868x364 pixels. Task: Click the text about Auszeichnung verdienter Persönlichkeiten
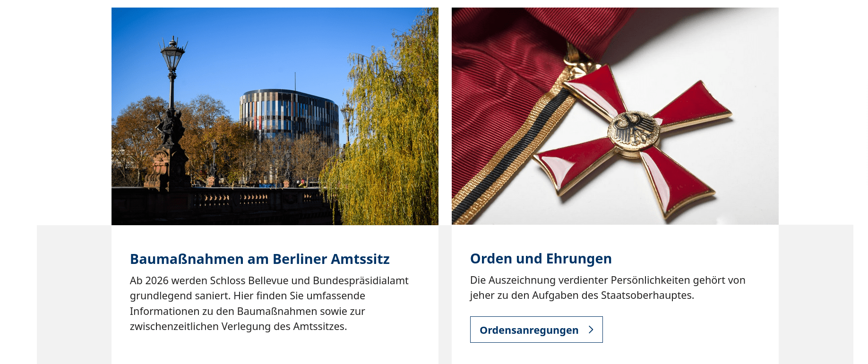608,288
